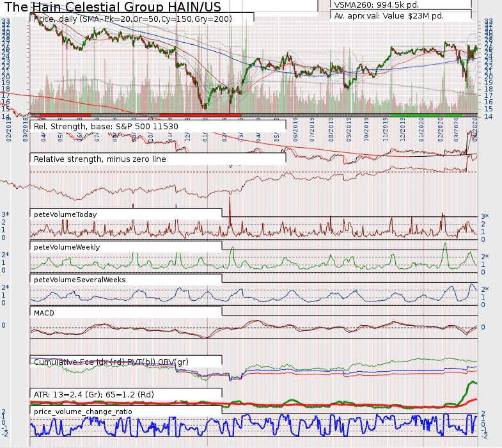The image size is (502, 448).
Task: Click the '12/2019' date axis label
Action: tap(403, 129)
